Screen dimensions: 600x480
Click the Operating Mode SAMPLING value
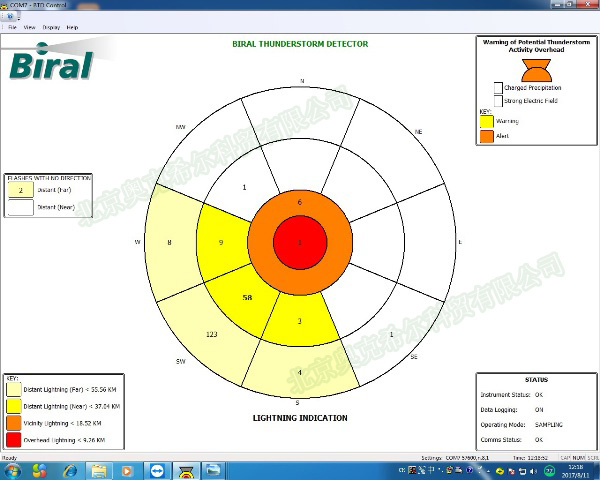(x=549, y=424)
